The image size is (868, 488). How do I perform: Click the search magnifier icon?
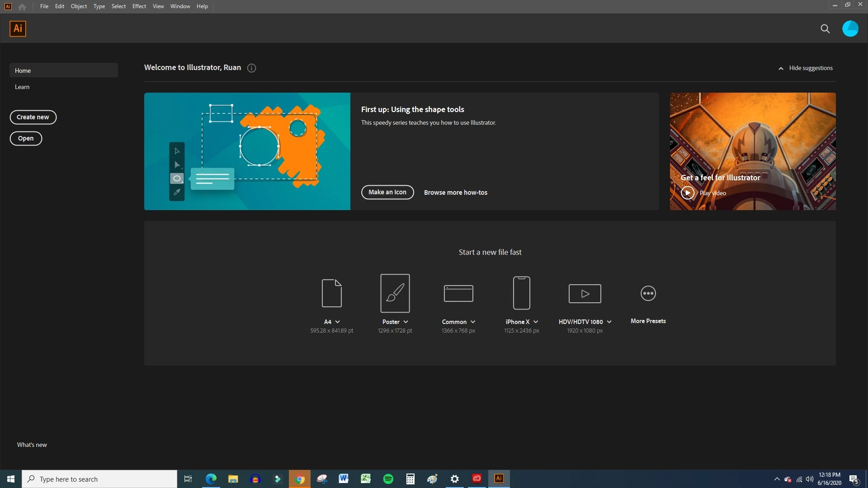825,29
